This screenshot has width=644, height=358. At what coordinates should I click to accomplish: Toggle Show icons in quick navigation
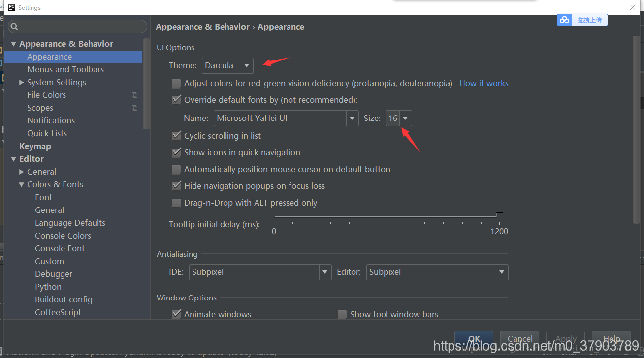(x=176, y=152)
